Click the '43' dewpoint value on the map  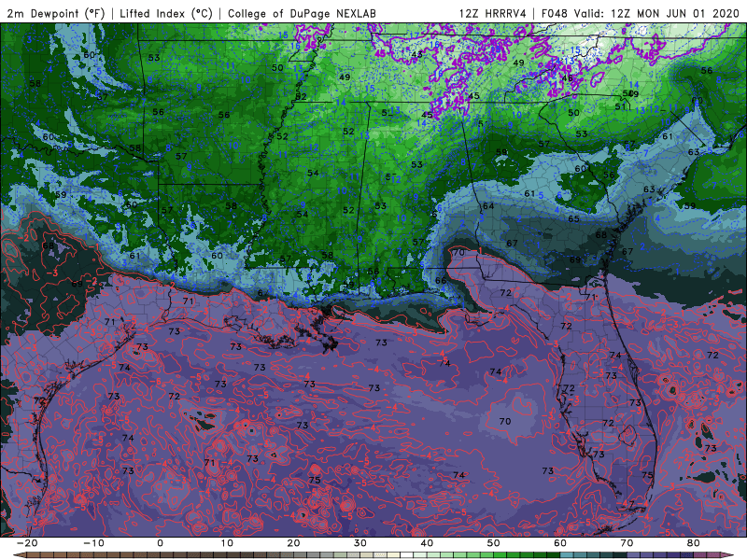416,55
